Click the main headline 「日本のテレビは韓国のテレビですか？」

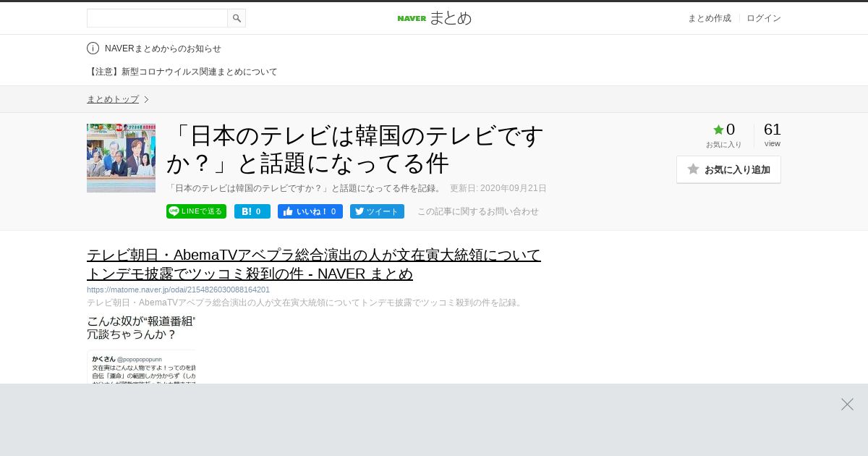coord(355,150)
